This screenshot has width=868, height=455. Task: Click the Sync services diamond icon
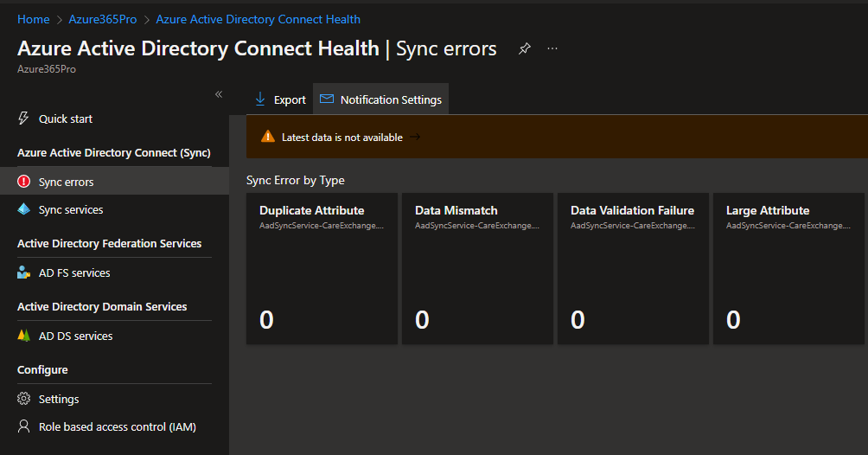24,209
